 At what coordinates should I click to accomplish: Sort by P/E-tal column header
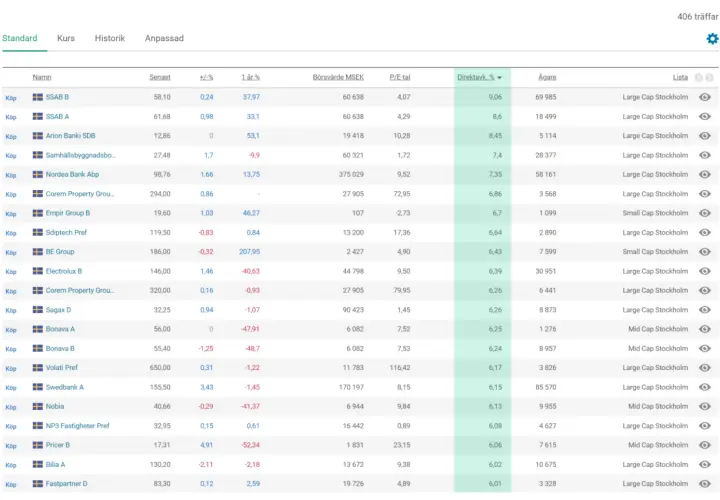[400, 77]
